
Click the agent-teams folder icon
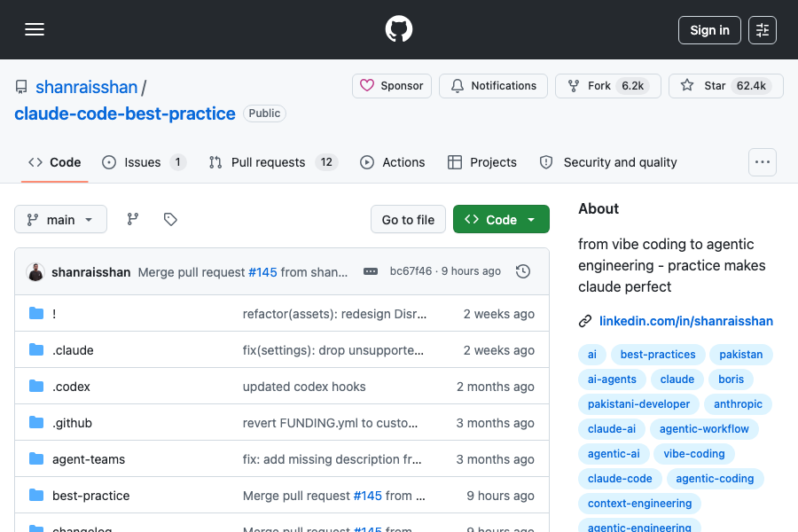click(x=36, y=458)
